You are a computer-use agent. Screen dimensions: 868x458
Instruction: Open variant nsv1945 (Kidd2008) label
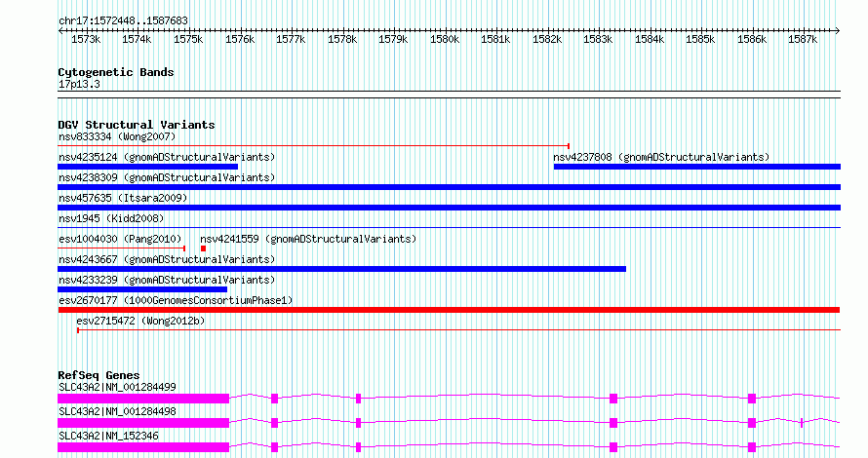coord(111,218)
